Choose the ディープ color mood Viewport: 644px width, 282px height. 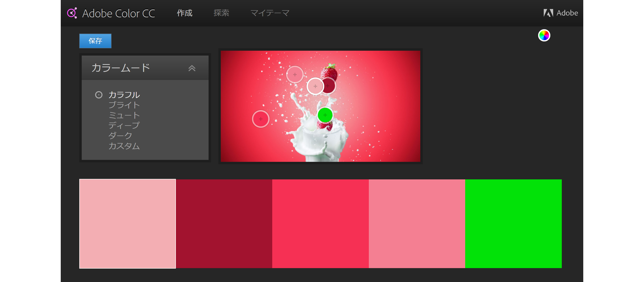[124, 125]
